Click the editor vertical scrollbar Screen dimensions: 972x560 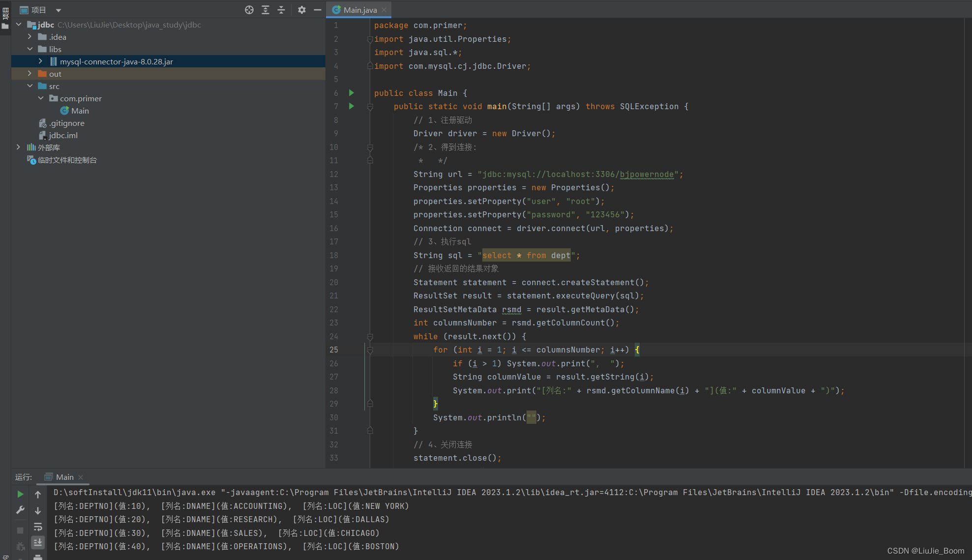[x=968, y=243]
